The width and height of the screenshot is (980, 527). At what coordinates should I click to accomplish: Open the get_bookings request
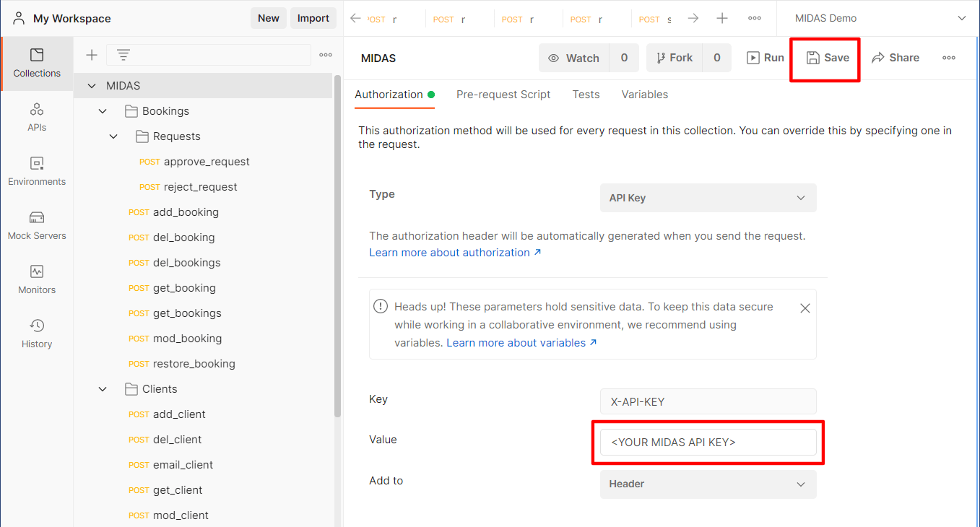[175, 313]
